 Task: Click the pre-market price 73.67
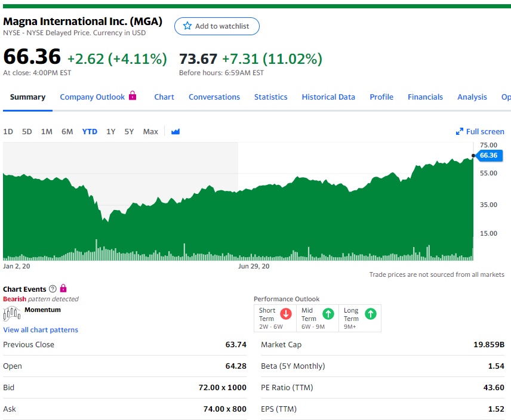(198, 59)
